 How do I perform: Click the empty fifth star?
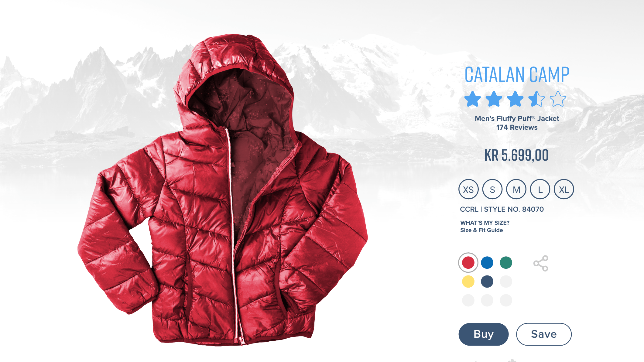pos(558,99)
